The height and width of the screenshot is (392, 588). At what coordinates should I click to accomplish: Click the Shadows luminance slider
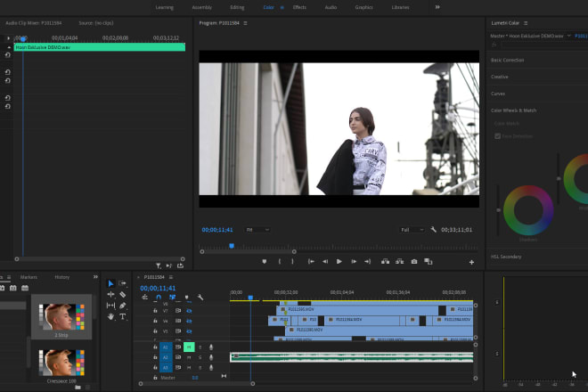click(x=498, y=210)
